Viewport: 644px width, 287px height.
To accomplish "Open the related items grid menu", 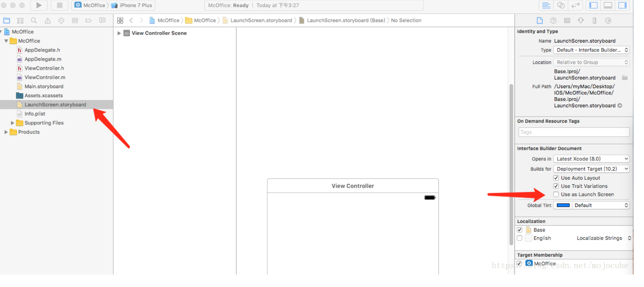I will click(x=120, y=20).
